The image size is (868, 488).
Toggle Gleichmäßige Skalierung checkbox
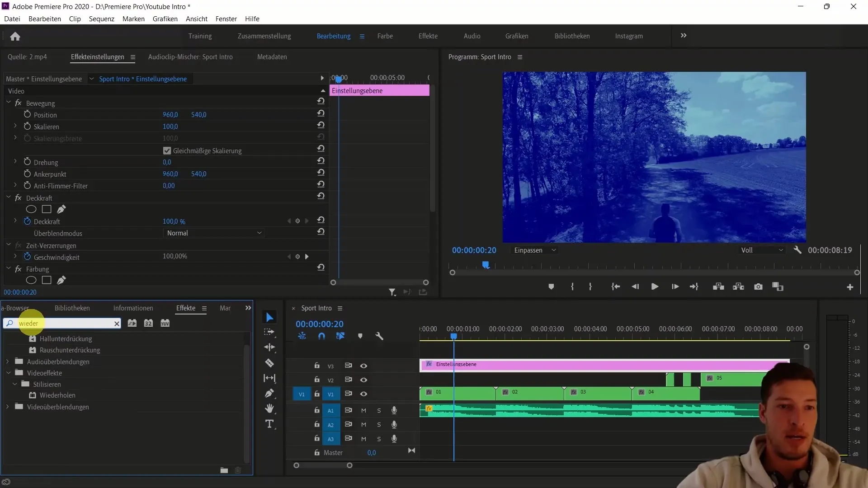tap(166, 150)
